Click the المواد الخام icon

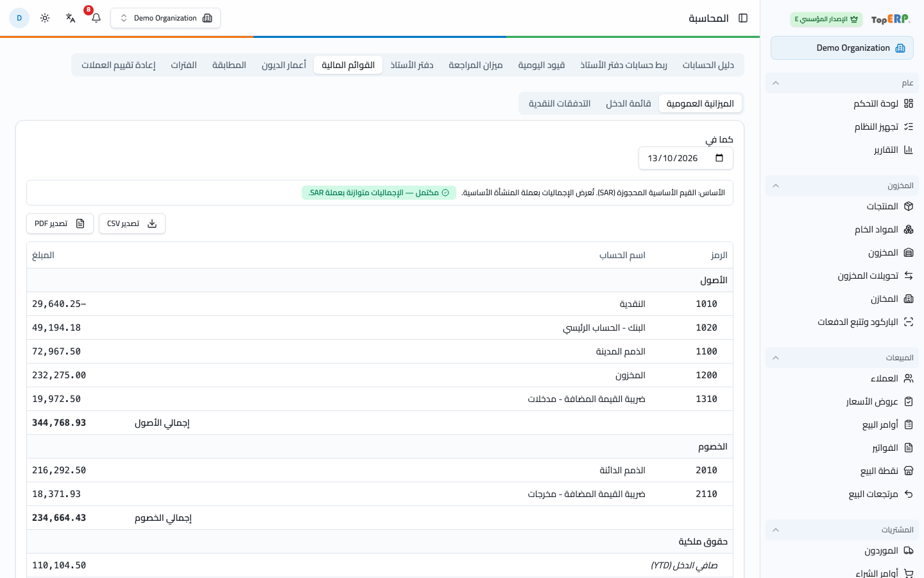(x=909, y=229)
